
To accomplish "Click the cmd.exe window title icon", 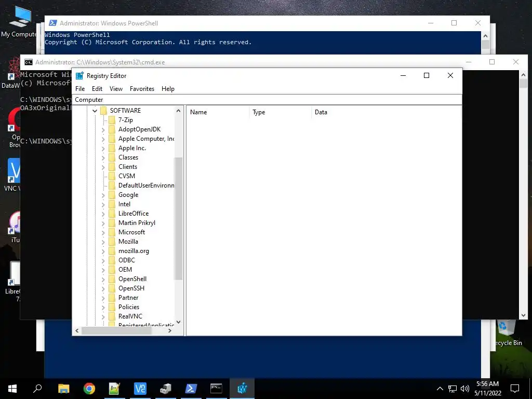I will (29, 62).
